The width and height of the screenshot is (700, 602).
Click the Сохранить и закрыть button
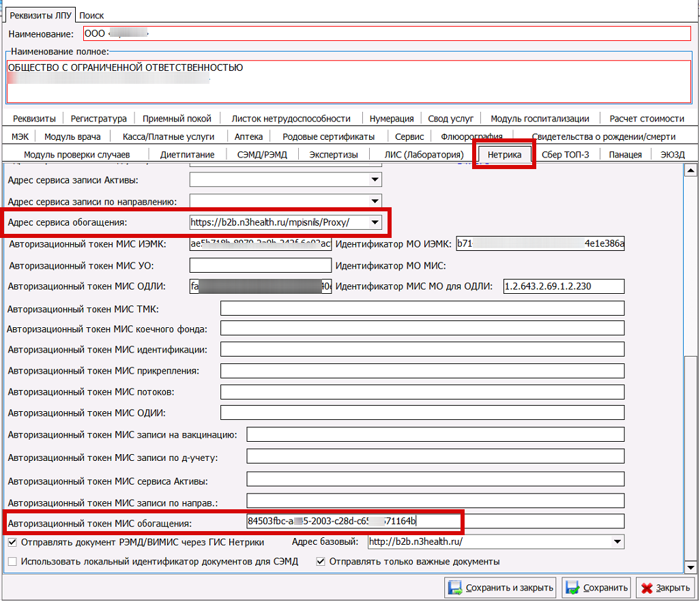pos(500,588)
